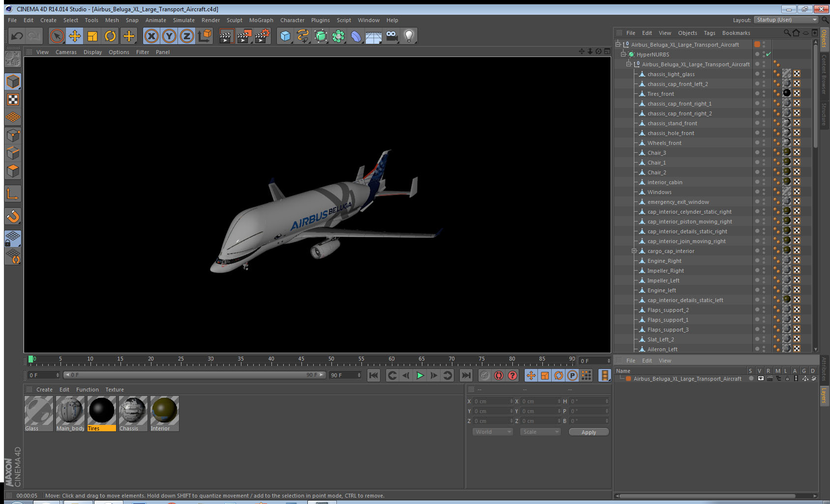Toggle the coordinate system icon
Viewport: 830px width, 504px height.
[205, 36]
